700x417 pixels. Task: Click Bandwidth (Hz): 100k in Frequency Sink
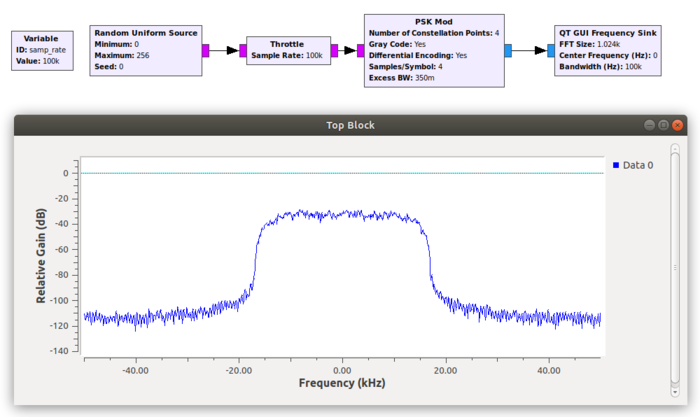pos(600,67)
